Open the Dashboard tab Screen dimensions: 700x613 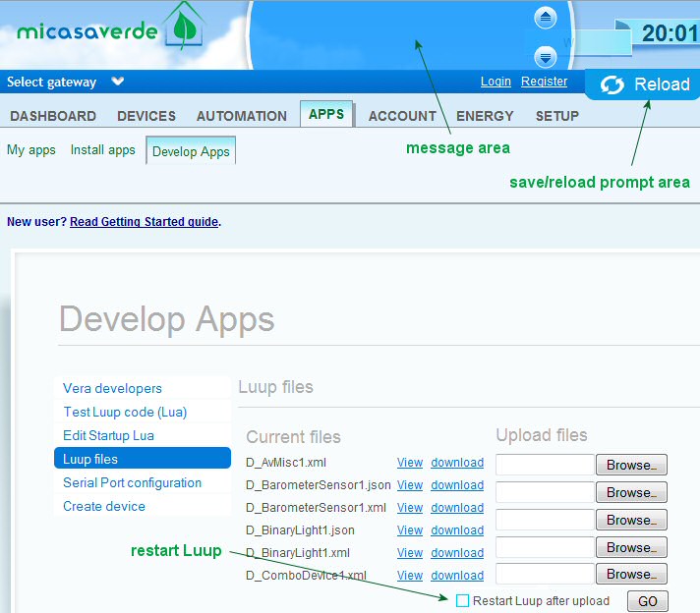[53, 116]
